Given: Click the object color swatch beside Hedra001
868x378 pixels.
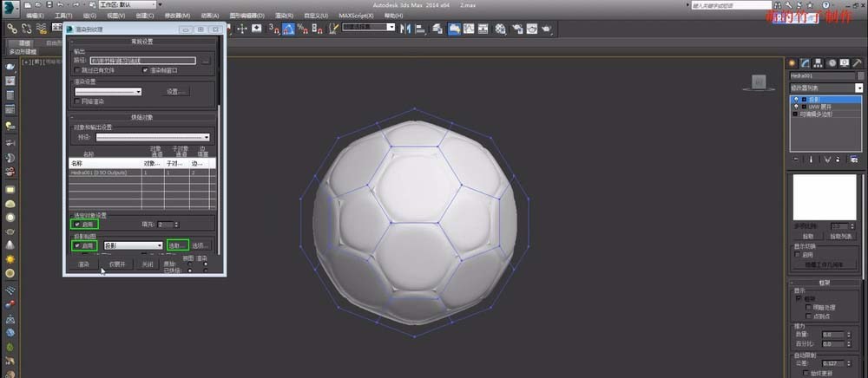Looking at the screenshot, I should (860, 75).
